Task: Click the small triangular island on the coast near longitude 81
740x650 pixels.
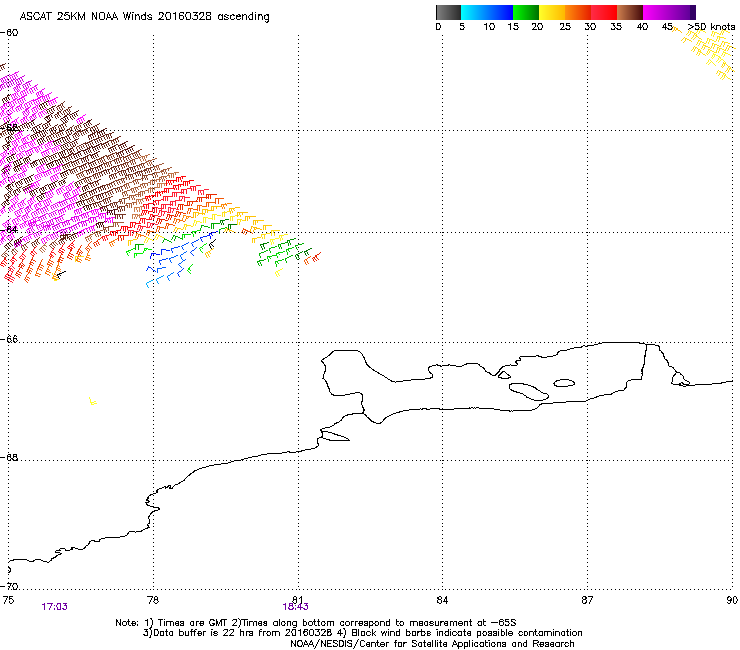Action: click(335, 436)
